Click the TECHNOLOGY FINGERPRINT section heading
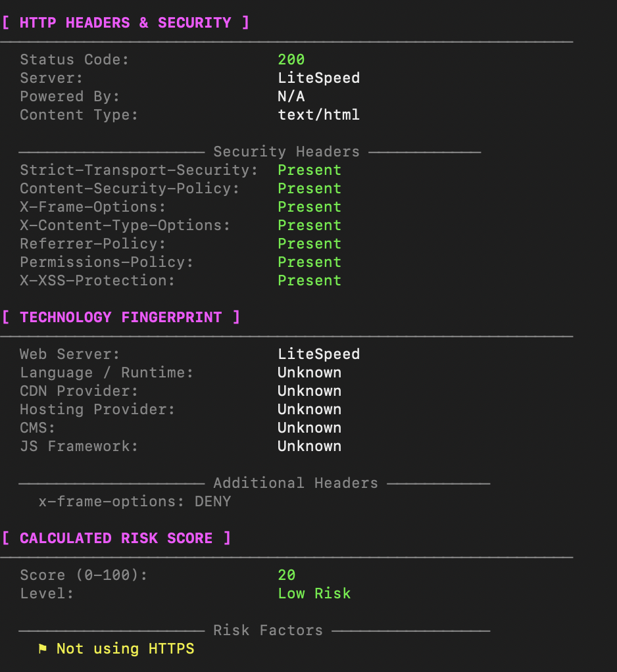The height and width of the screenshot is (672, 617). tap(121, 318)
